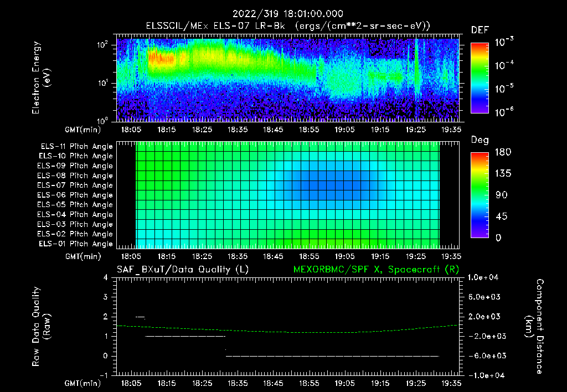Click the 10^1 energy axis tick label

point(102,83)
